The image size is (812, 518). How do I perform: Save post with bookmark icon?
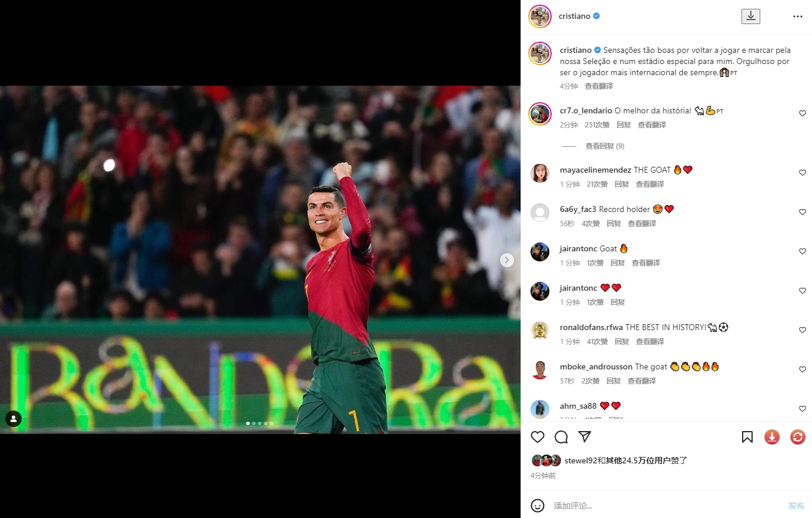coord(747,437)
